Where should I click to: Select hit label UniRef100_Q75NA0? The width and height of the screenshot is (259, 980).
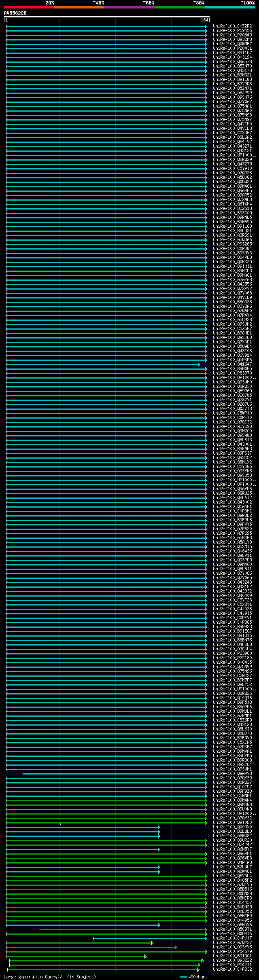tap(232, 111)
